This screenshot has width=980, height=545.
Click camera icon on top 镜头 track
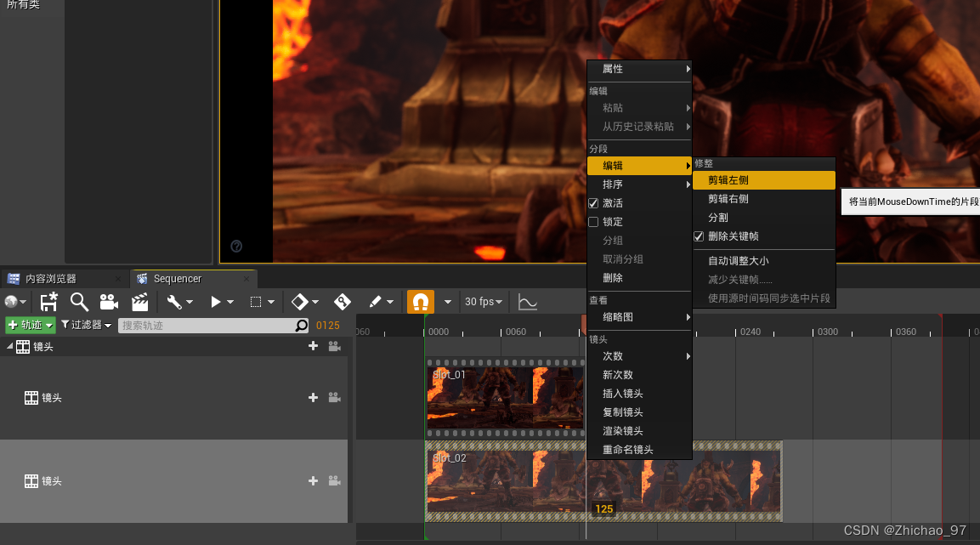coord(334,346)
